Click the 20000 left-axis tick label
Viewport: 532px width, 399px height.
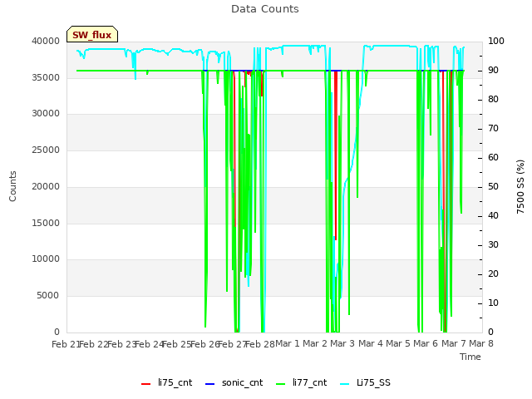pos(46,186)
